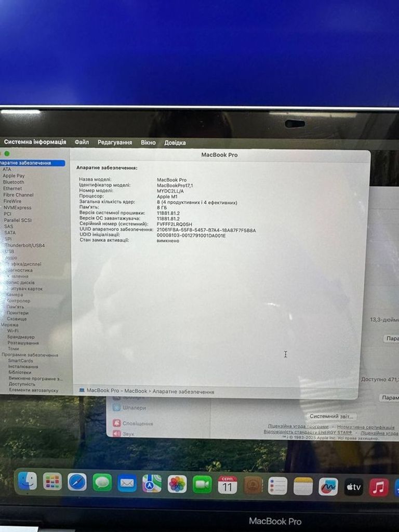Viewport: 399px width, 532px height.
Task: Click the Шпалери icon in Settings sidebar
Action: (116, 407)
